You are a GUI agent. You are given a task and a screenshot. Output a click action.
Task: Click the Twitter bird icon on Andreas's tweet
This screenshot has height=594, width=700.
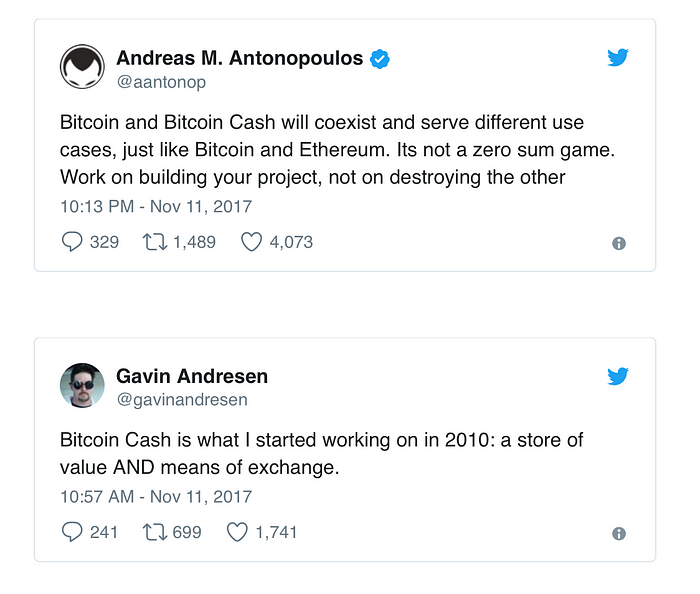click(x=618, y=57)
